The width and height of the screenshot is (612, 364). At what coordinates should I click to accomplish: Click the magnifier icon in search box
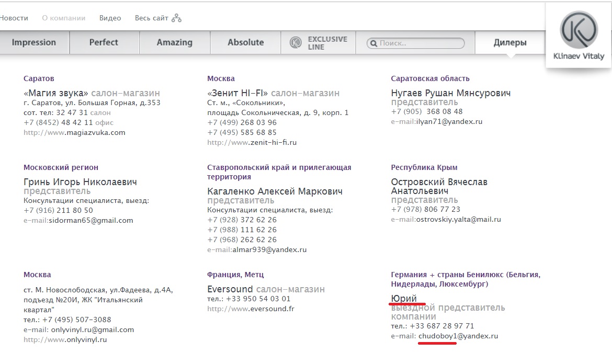(373, 43)
